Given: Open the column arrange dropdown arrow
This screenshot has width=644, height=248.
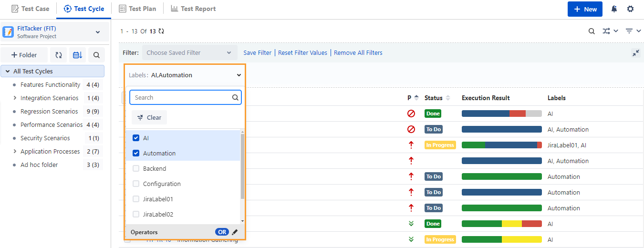Looking at the screenshot, I should click(616, 31).
